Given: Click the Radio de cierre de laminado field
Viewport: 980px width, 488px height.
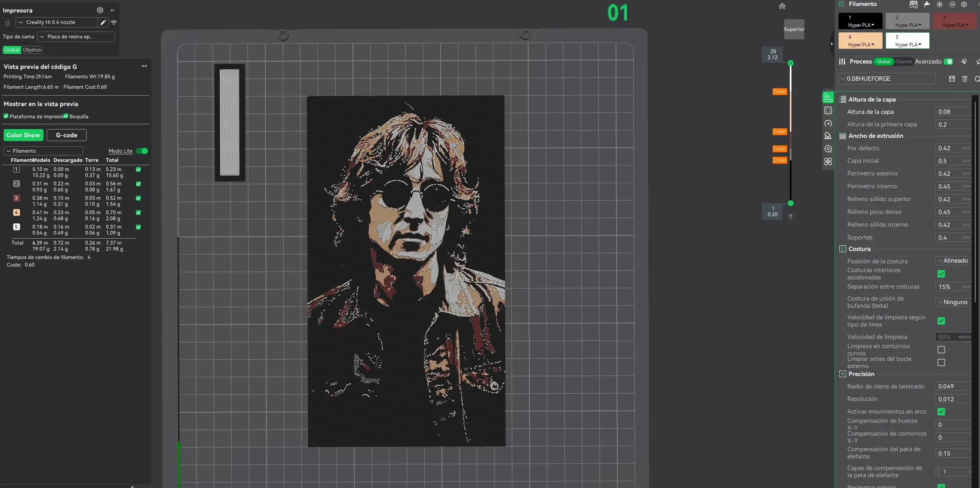Looking at the screenshot, I should tap(953, 386).
